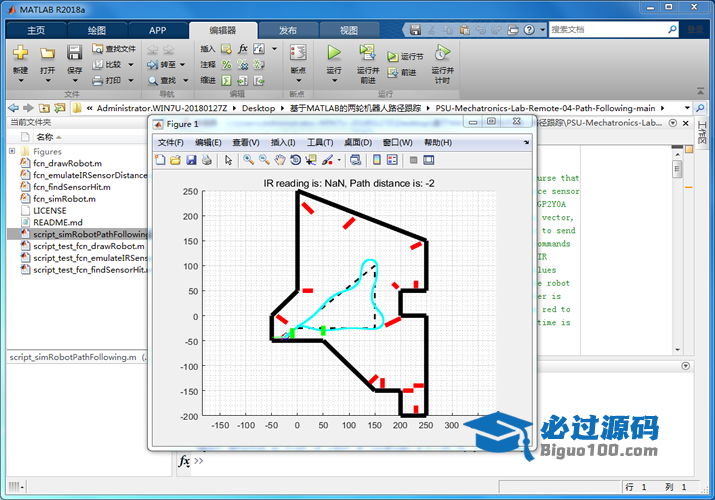Image resolution: width=715 pixels, height=500 pixels.
Task: Click Hide Plot Tools icon in Figure 1
Action: click(414, 160)
